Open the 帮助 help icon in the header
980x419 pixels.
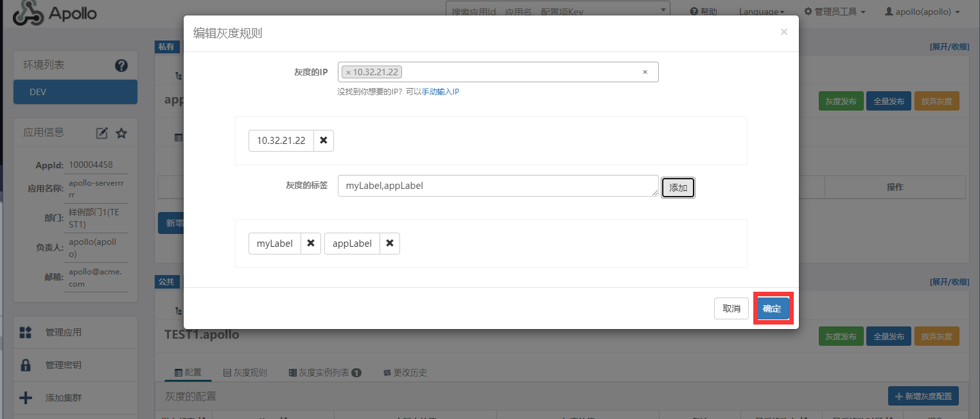pos(703,11)
